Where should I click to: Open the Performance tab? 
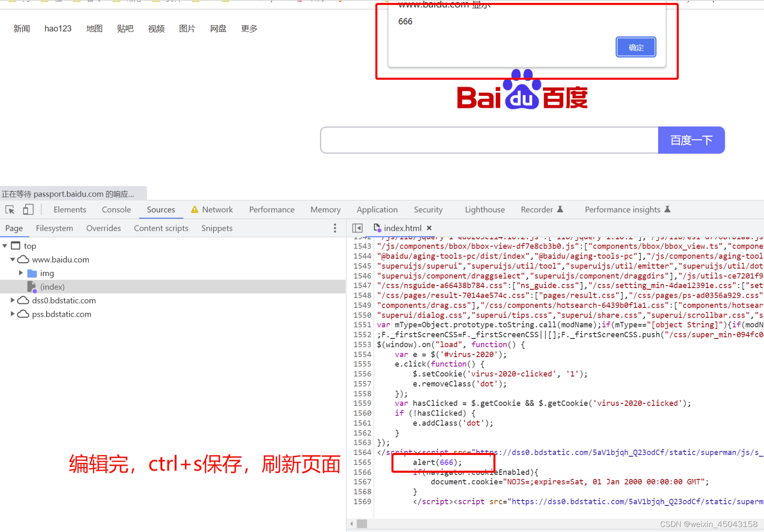point(272,209)
